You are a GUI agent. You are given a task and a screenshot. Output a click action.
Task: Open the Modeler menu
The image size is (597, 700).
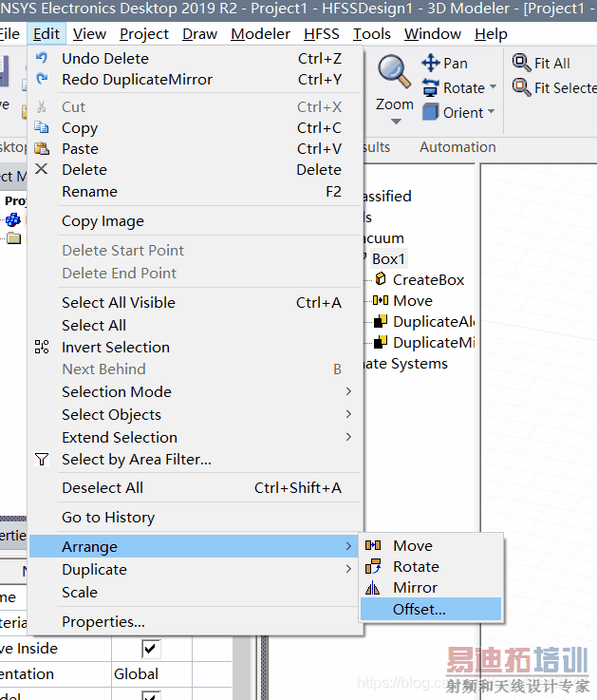pyautogui.click(x=261, y=34)
